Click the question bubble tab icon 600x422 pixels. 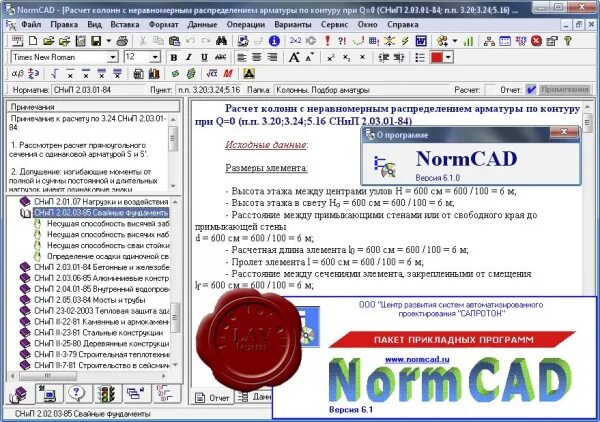point(77,394)
